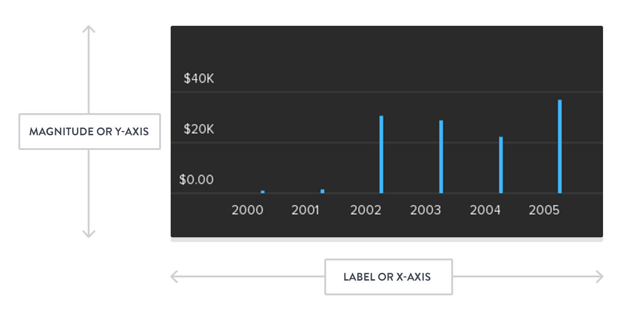This screenshot has width=644, height=322.
Task: Pick the tallest blue bar for 2005
Action: (560, 146)
